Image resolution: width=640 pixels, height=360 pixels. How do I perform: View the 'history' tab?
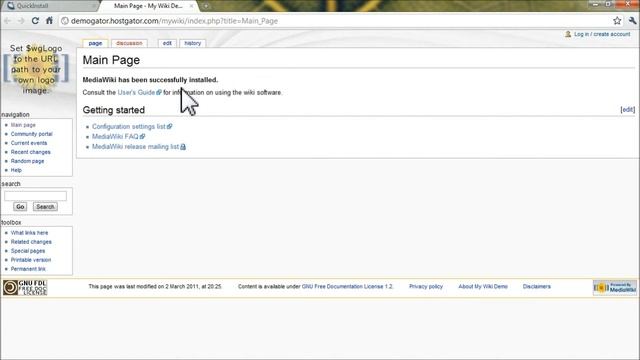pyautogui.click(x=192, y=43)
